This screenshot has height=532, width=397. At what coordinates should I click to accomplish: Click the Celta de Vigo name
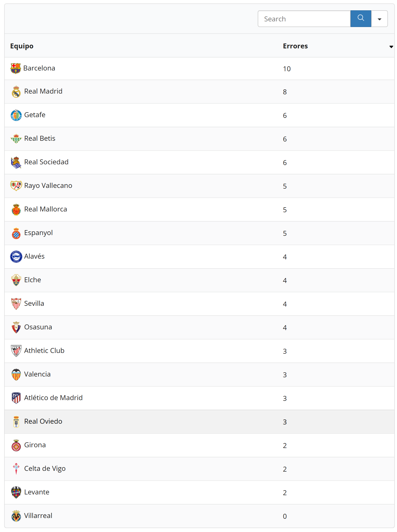pyautogui.click(x=45, y=469)
